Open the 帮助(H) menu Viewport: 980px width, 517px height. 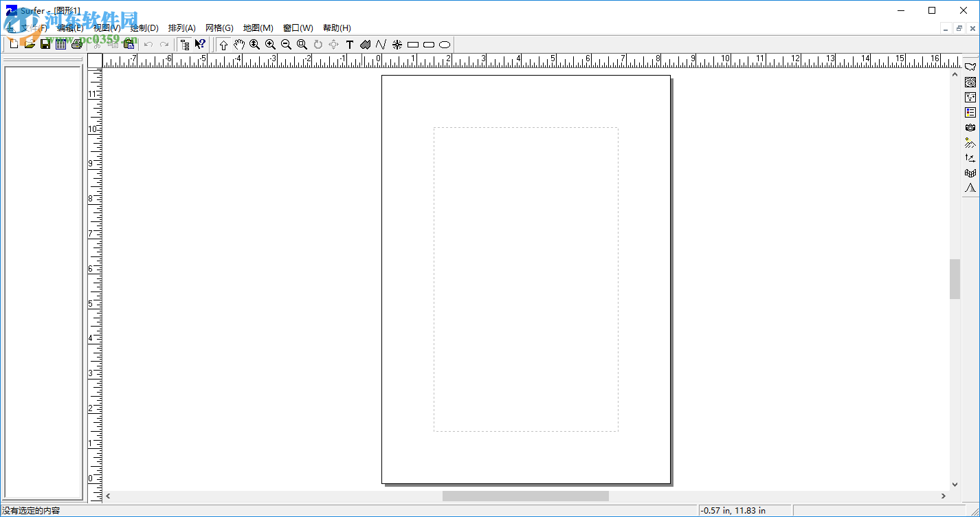337,28
